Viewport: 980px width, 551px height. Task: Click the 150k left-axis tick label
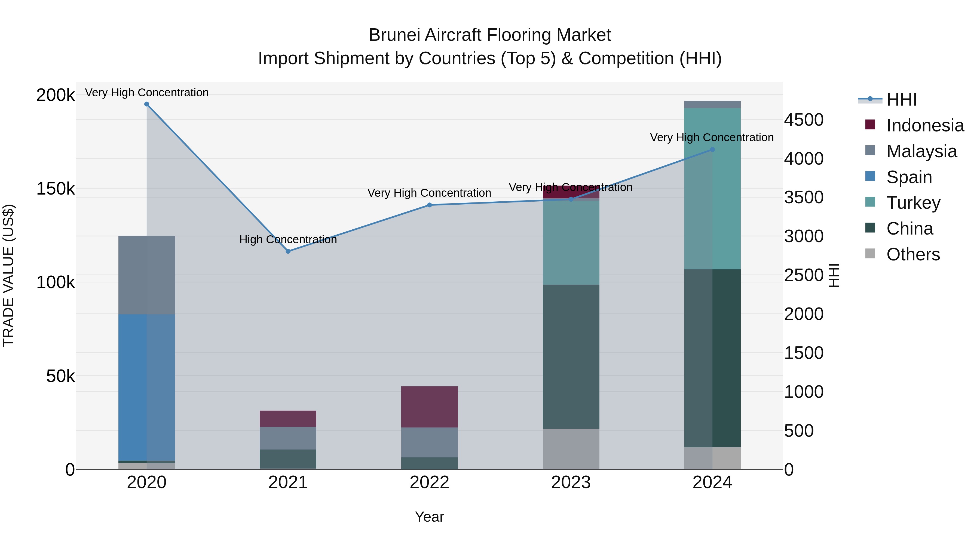56,189
